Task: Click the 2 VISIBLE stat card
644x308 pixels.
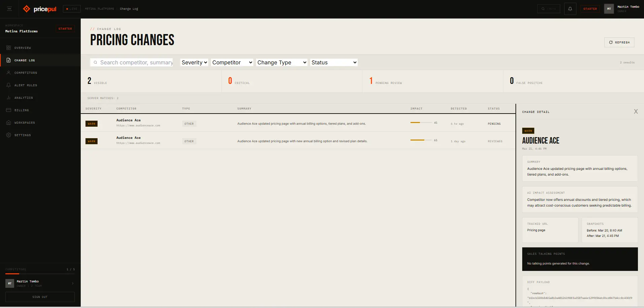Action: pyautogui.click(x=151, y=81)
